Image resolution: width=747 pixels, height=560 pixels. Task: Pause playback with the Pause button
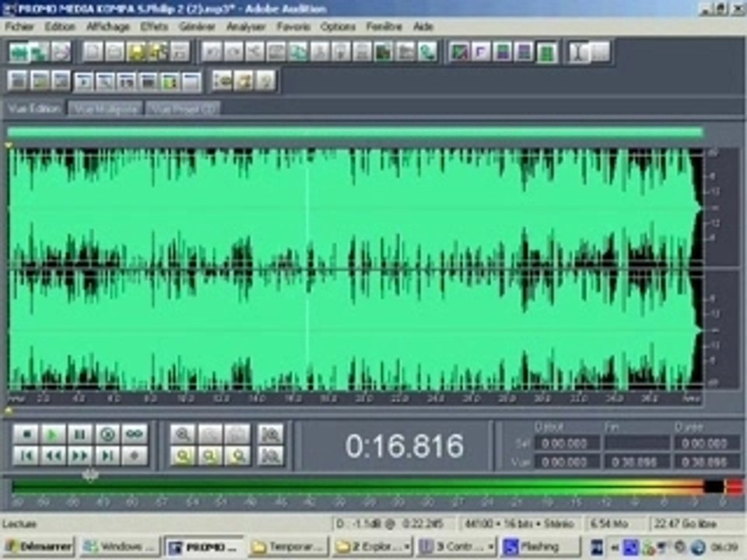79,434
